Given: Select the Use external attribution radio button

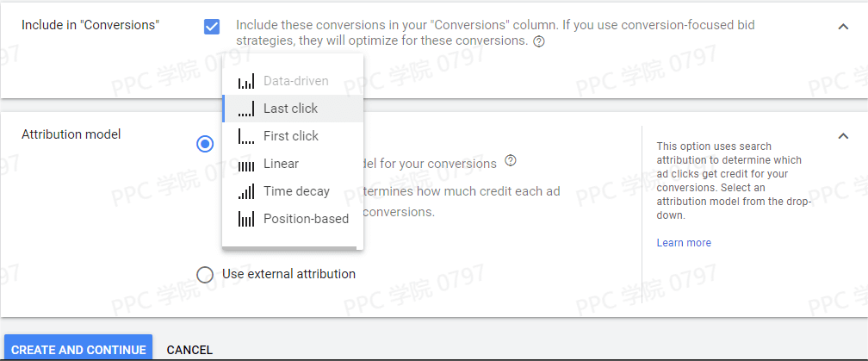Looking at the screenshot, I should pos(205,274).
